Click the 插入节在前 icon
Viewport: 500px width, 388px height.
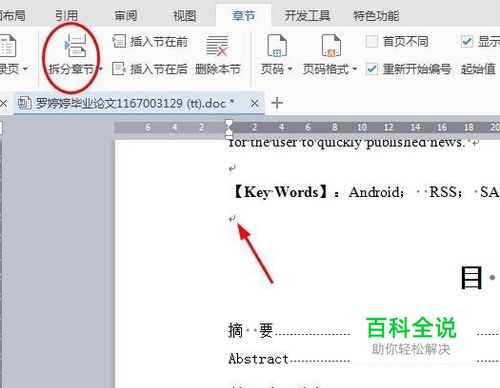click(x=119, y=41)
